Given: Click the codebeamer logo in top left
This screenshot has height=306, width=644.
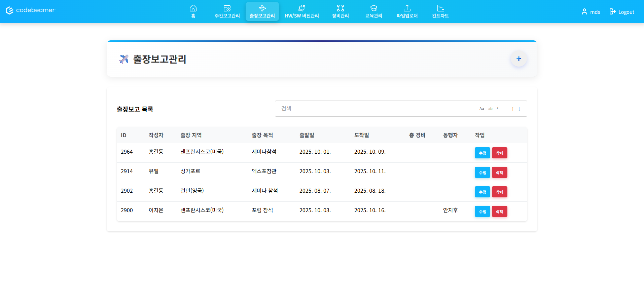Looking at the screenshot, I should pyautogui.click(x=31, y=10).
